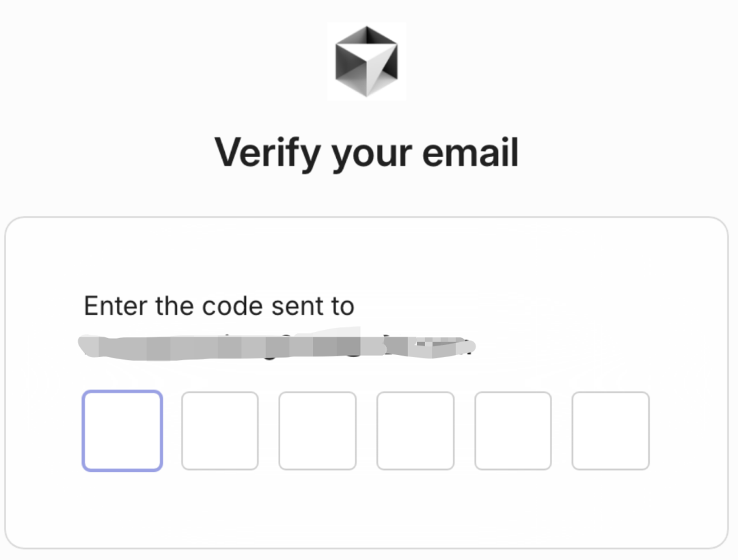This screenshot has width=738, height=560.
Task: Click the cube logo at top
Action: [x=366, y=61]
